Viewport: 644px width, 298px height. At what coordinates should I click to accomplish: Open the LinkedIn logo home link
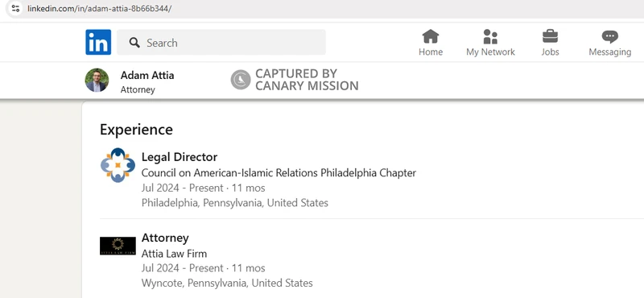pos(98,42)
